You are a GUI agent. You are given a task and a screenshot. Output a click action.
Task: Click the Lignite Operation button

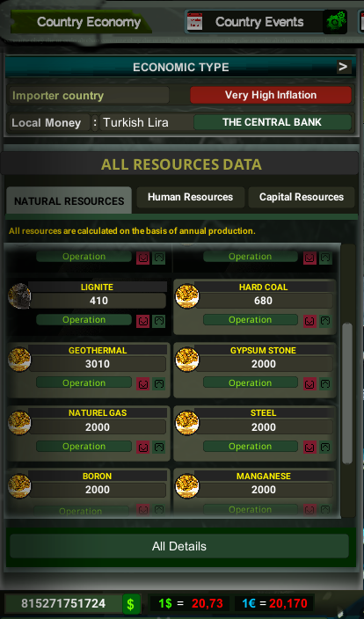pos(84,320)
